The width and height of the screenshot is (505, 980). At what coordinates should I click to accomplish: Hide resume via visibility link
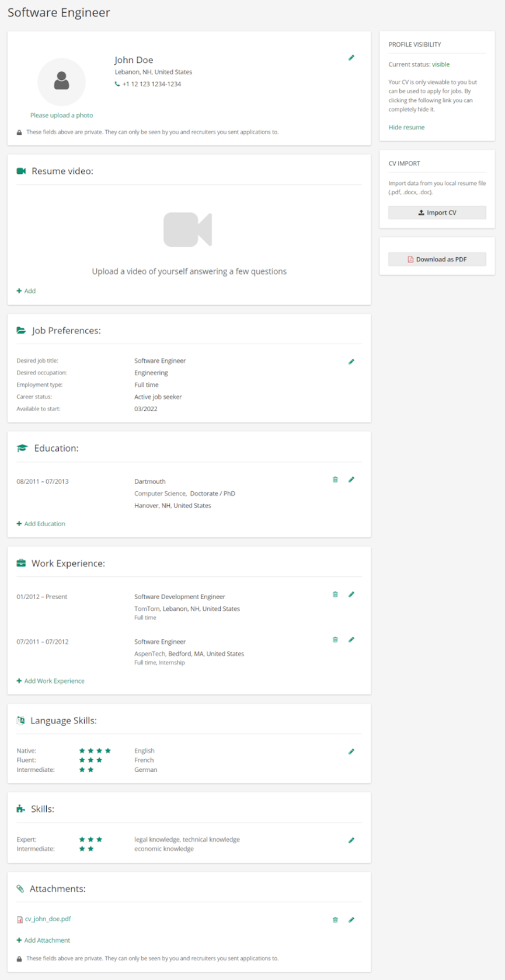coord(406,127)
